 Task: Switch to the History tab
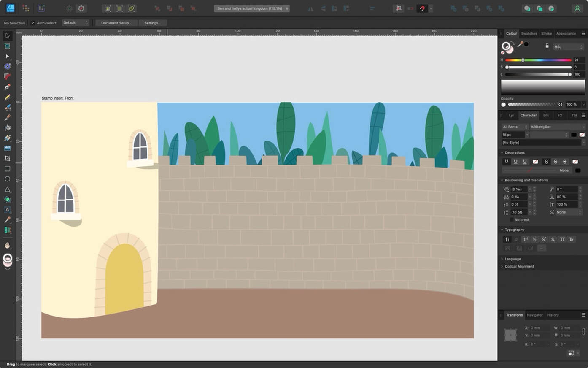pos(553,315)
